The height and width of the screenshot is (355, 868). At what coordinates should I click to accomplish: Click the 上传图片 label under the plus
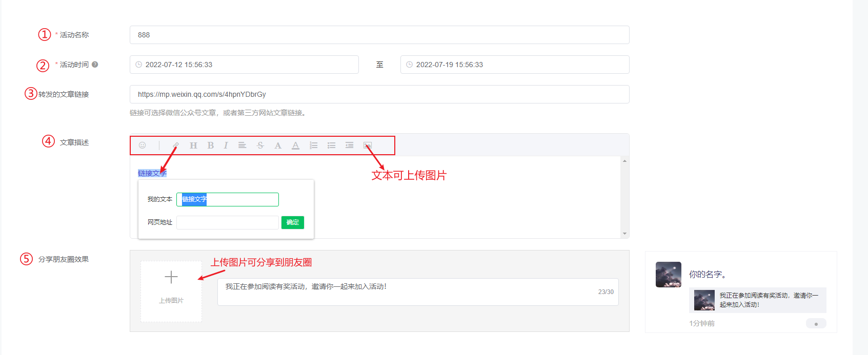coord(171,301)
